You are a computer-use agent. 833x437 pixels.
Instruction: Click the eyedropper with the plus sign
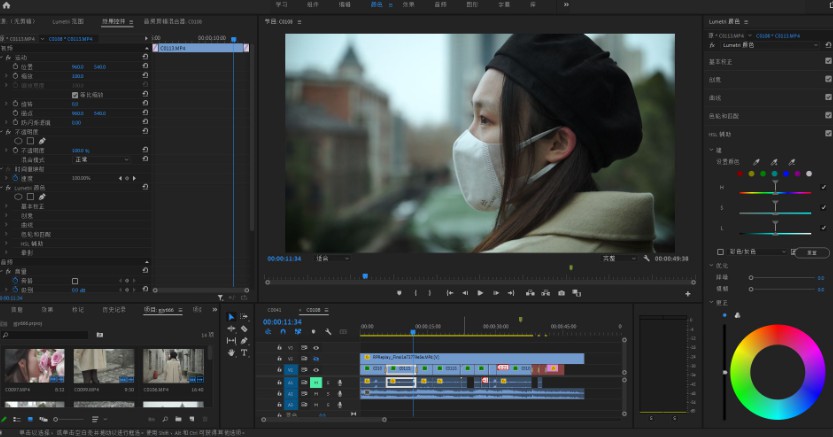tap(774, 162)
